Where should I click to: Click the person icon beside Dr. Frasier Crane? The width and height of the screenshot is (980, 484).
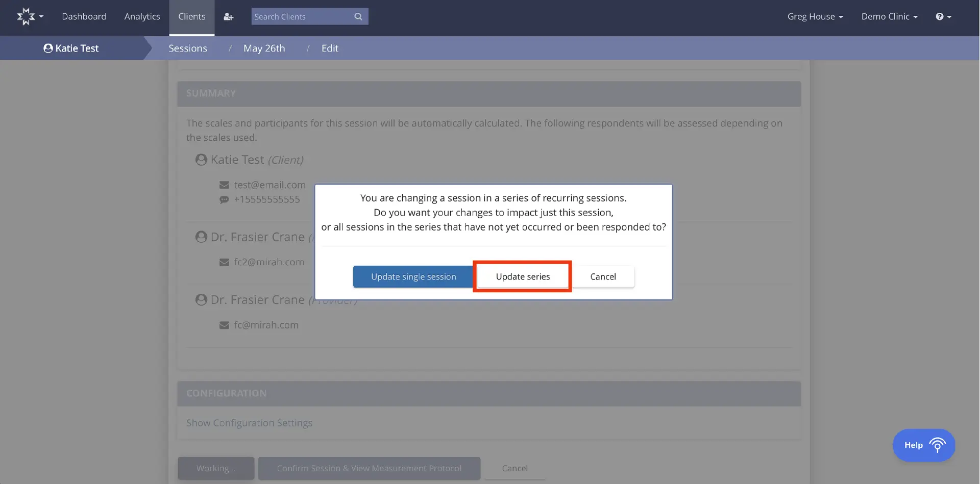[201, 237]
